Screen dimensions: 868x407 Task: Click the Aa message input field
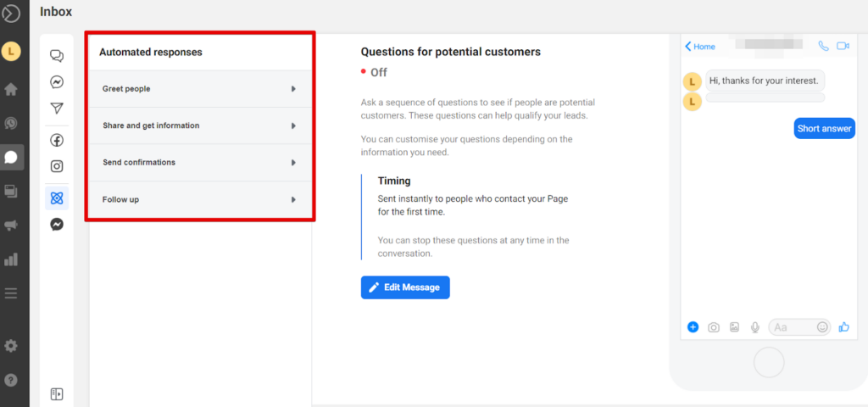click(791, 327)
